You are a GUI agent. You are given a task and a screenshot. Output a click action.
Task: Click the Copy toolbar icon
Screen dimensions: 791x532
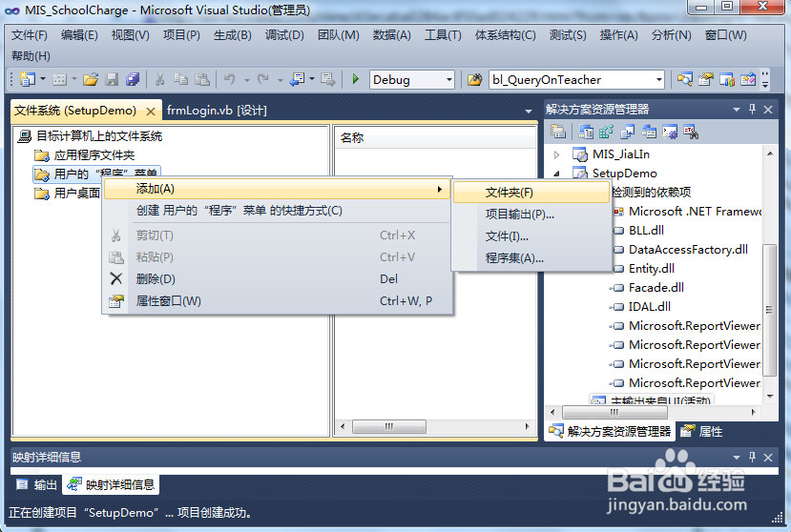[180, 79]
